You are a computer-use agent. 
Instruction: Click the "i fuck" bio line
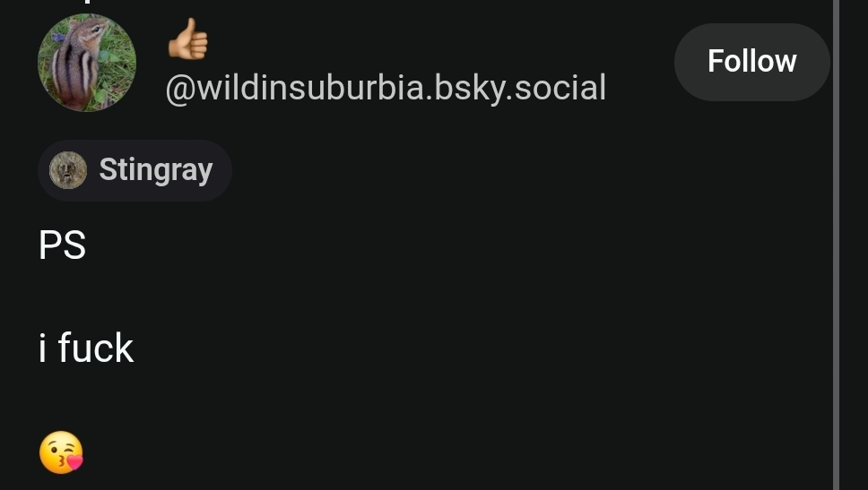coord(86,348)
